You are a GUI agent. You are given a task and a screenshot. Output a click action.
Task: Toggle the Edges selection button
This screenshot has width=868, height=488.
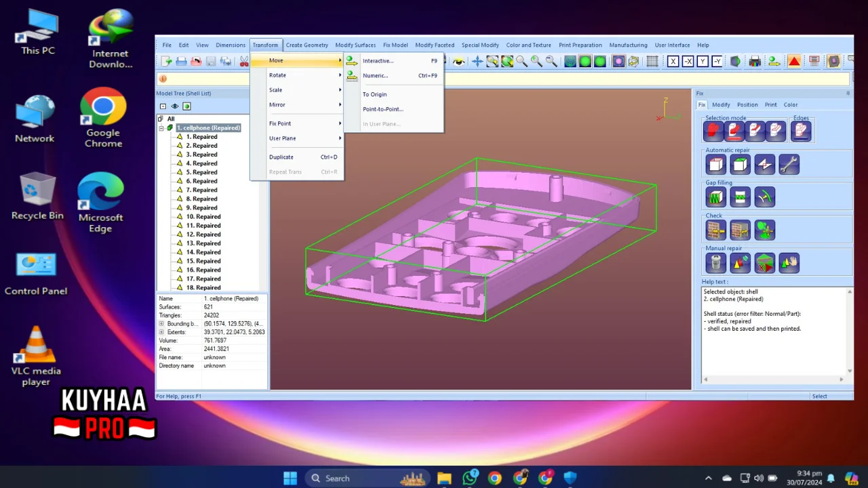coord(801,131)
